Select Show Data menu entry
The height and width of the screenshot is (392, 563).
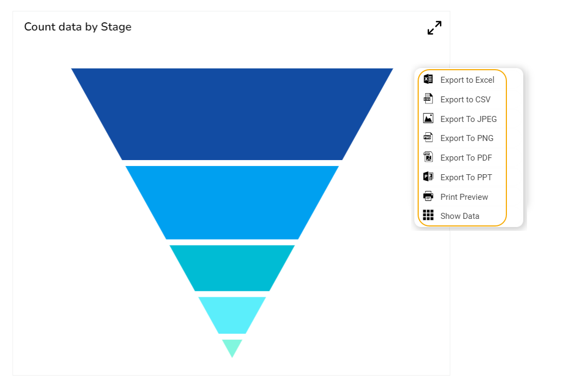click(x=460, y=216)
